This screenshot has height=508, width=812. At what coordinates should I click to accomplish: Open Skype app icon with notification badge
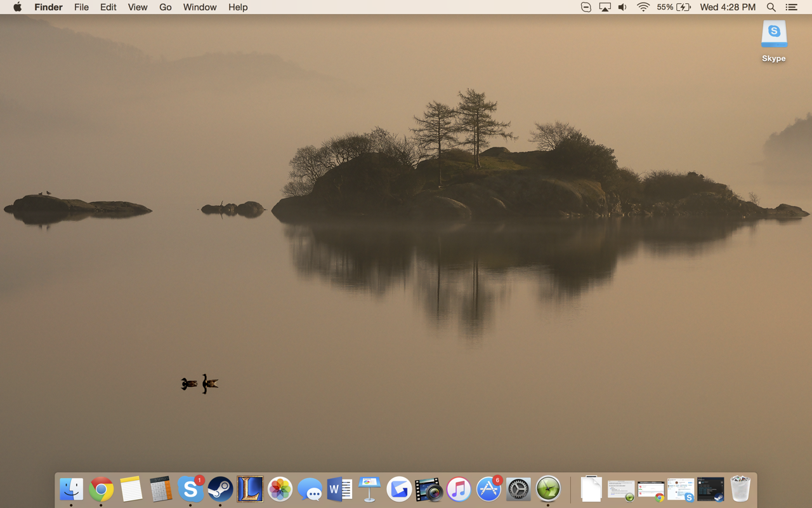(x=190, y=490)
